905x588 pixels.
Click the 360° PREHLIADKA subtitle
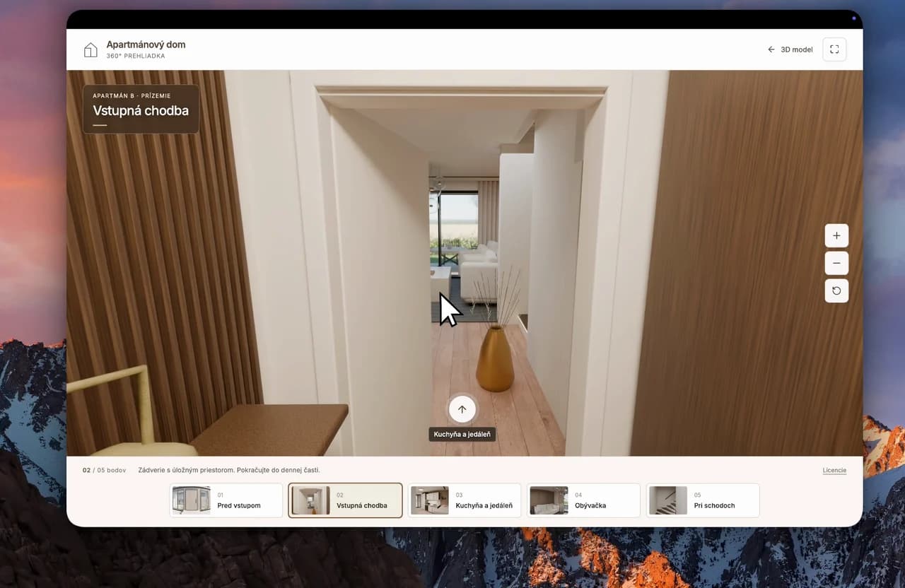click(x=136, y=56)
